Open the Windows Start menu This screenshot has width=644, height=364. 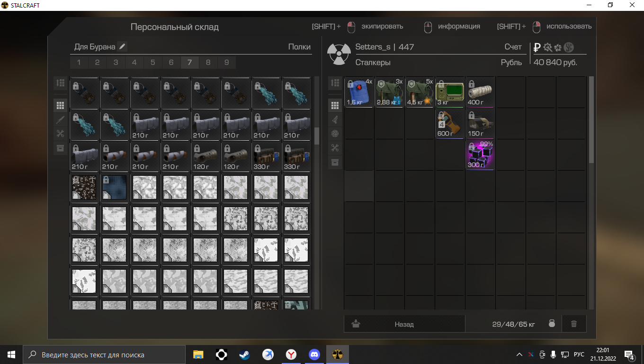(x=11, y=355)
